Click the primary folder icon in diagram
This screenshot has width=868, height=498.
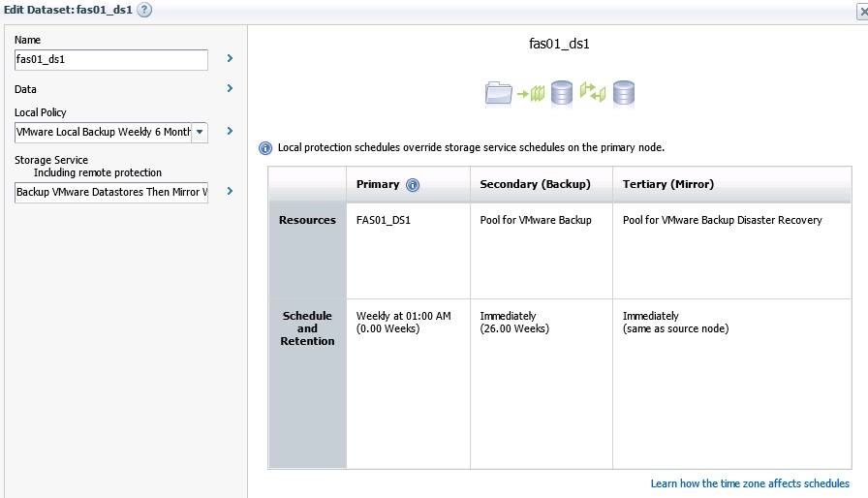(x=499, y=93)
